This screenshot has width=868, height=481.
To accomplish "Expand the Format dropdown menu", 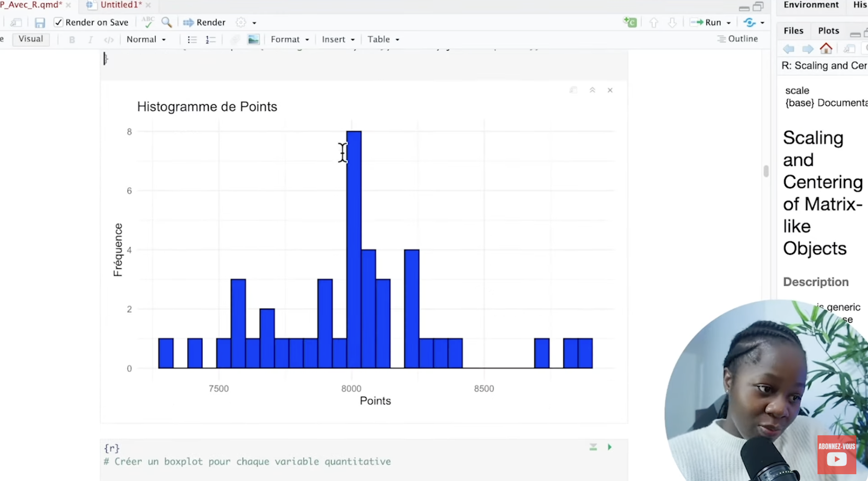I will coord(290,39).
